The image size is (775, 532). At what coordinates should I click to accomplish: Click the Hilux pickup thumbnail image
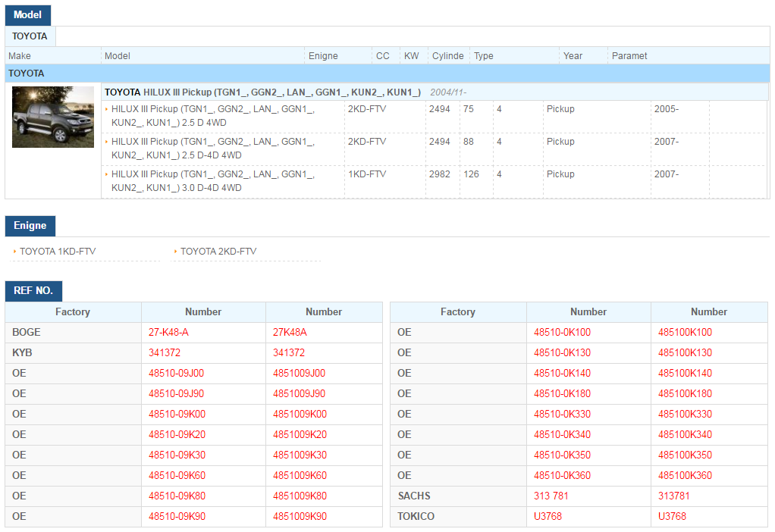coord(53,117)
